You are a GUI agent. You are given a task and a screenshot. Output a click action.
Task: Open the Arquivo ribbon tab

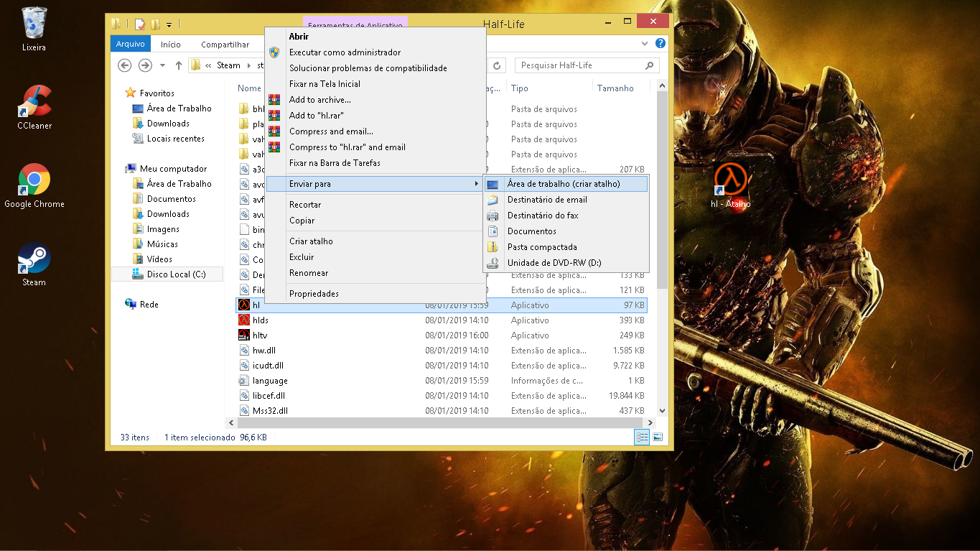tap(131, 44)
